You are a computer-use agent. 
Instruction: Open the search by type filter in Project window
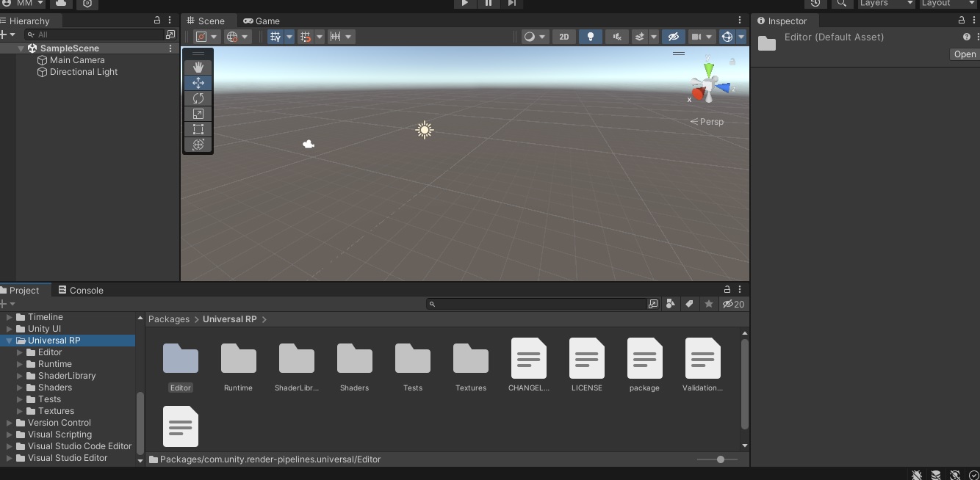pos(671,304)
